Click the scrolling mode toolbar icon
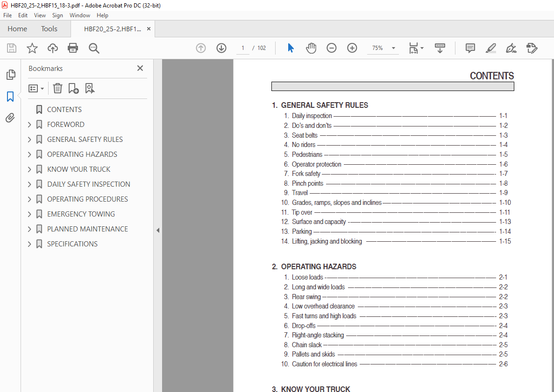Screen dimensions: 554x392 pos(440,48)
